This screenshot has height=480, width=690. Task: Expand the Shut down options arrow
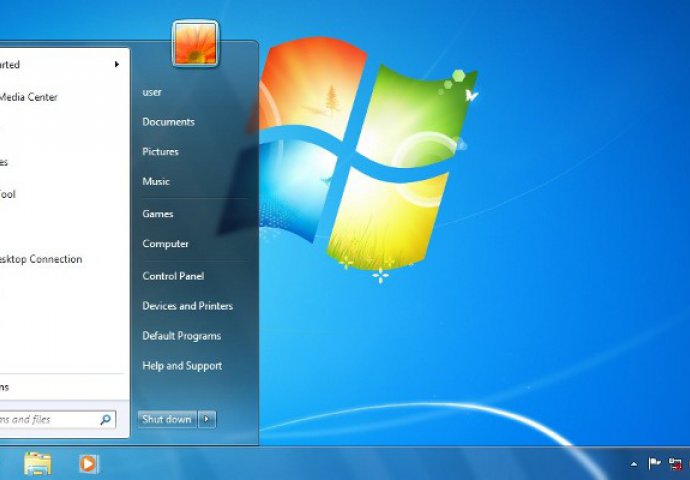pyautogui.click(x=207, y=419)
